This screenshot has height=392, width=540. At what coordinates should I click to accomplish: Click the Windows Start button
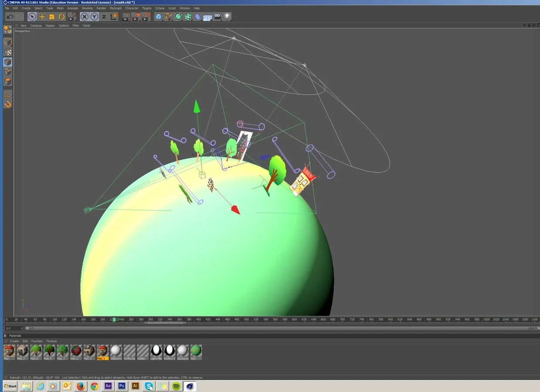[x=10, y=386]
